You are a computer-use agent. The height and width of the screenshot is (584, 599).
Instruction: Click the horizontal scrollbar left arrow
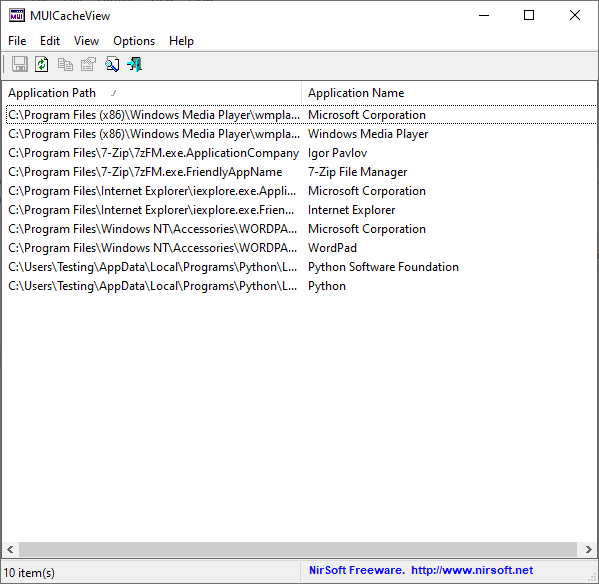pos(10,549)
